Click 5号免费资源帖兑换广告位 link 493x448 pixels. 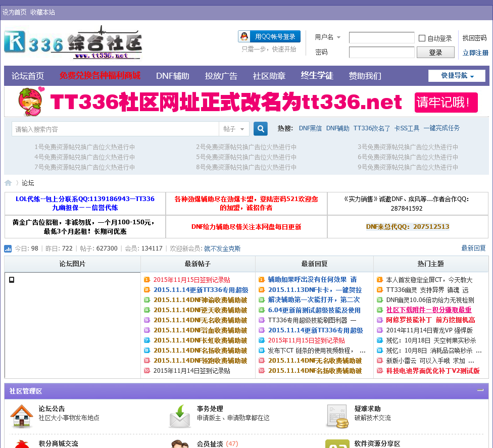click(246, 157)
